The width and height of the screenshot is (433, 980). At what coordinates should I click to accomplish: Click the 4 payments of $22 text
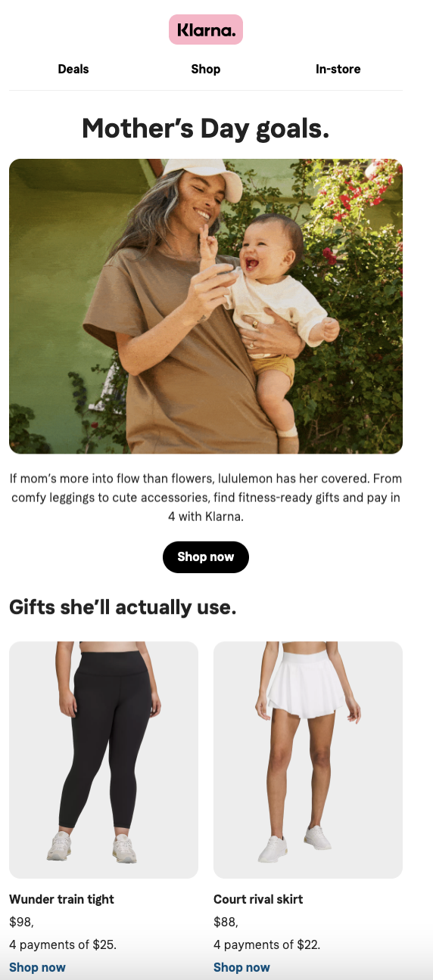pyautogui.click(x=267, y=944)
